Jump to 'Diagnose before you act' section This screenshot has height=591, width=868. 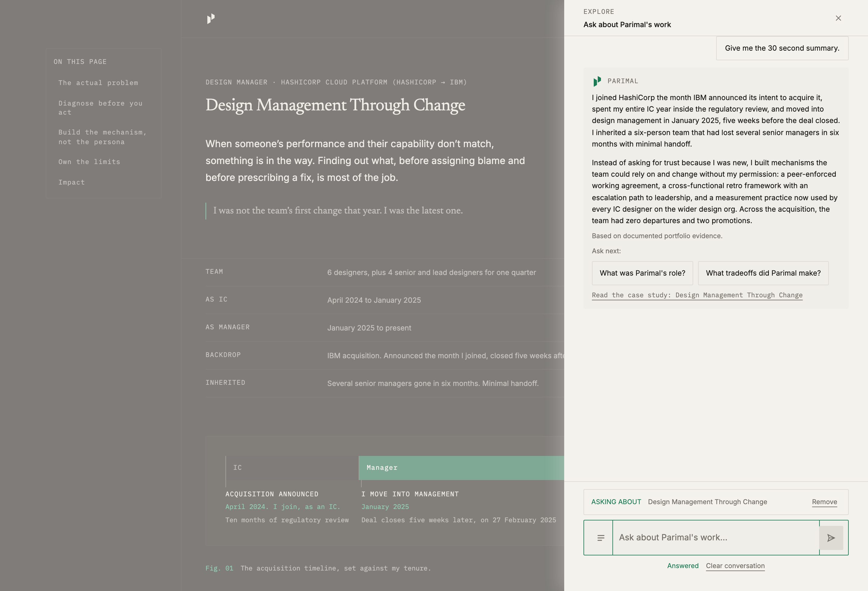tap(100, 108)
